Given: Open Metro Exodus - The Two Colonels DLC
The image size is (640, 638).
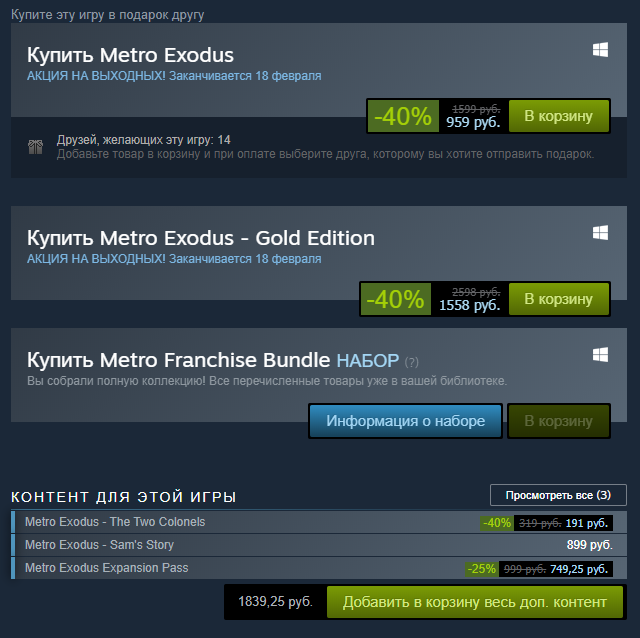Looking at the screenshot, I should [115, 522].
